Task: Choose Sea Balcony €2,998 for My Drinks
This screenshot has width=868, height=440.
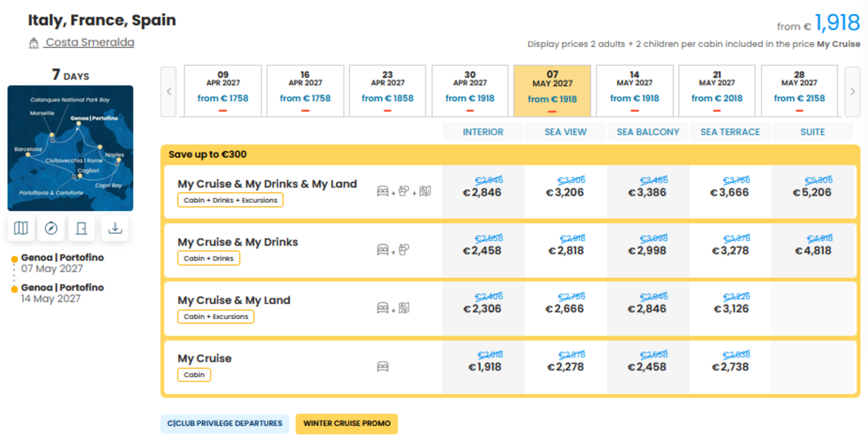Action: [x=647, y=251]
